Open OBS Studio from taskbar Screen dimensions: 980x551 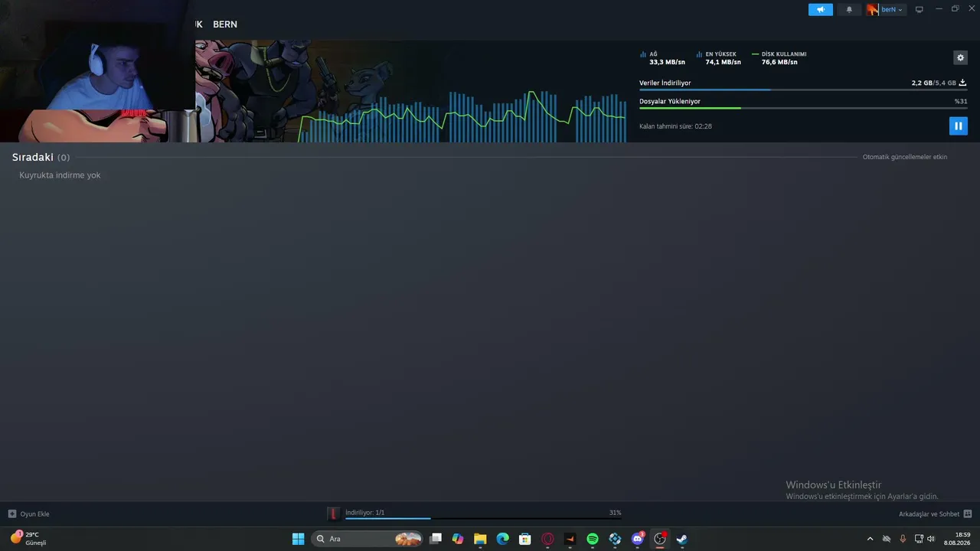(x=660, y=539)
